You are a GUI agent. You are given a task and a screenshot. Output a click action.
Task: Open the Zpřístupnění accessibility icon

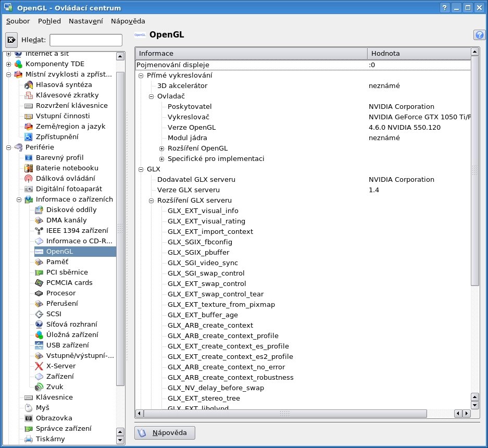point(29,136)
